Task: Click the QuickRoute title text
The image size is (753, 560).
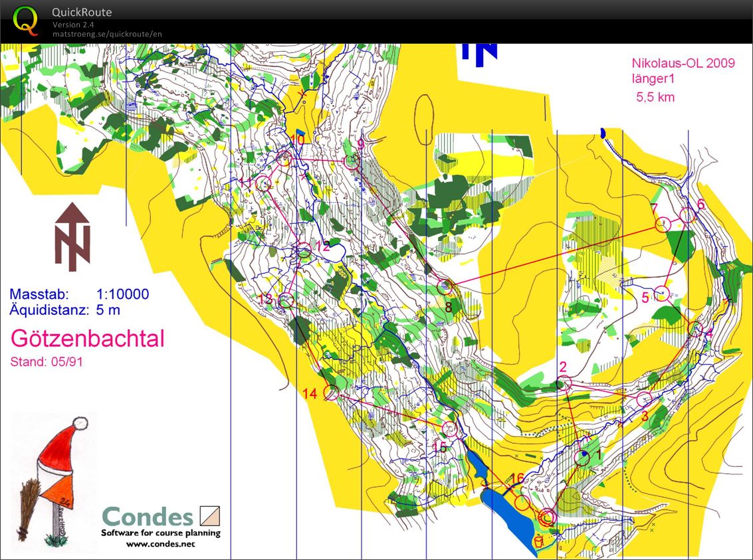Action: coord(82,13)
